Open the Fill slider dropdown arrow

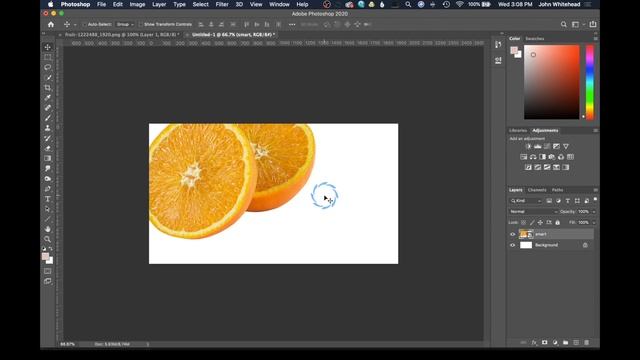pos(593,222)
